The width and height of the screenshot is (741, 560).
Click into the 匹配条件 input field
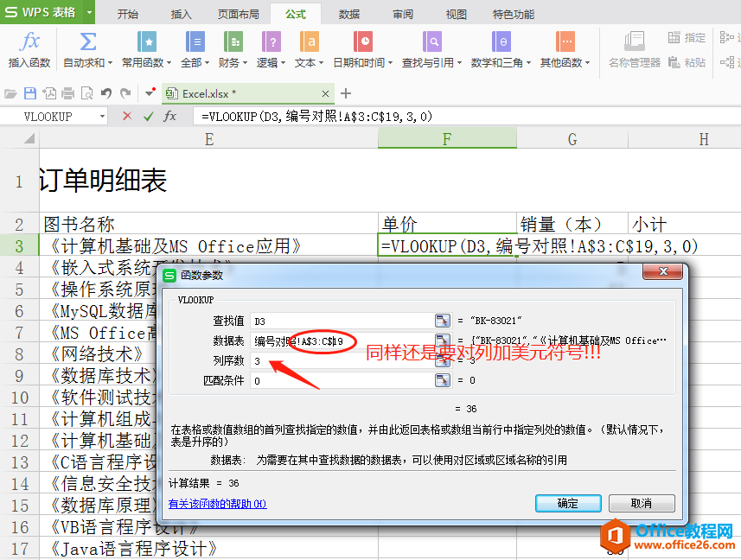click(342, 380)
